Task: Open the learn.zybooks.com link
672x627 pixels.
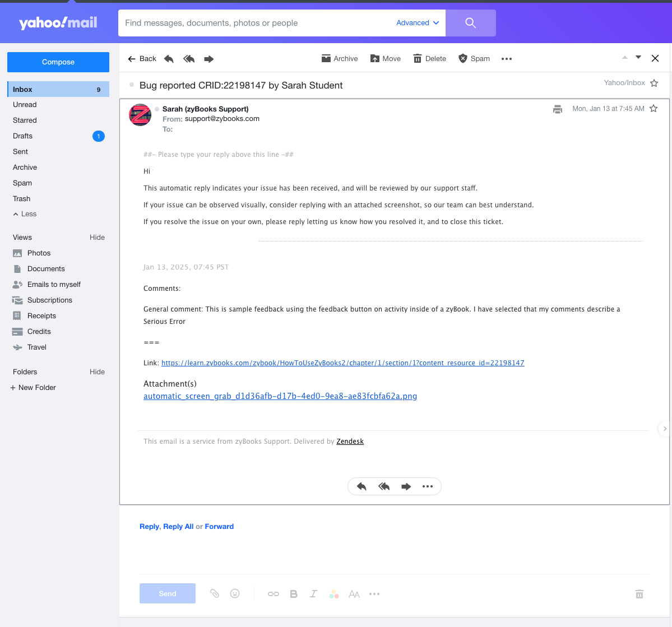Action: [343, 363]
